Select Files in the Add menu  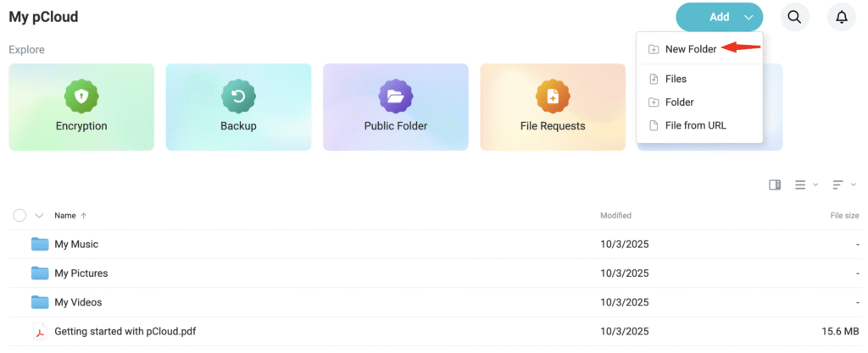[x=676, y=79]
